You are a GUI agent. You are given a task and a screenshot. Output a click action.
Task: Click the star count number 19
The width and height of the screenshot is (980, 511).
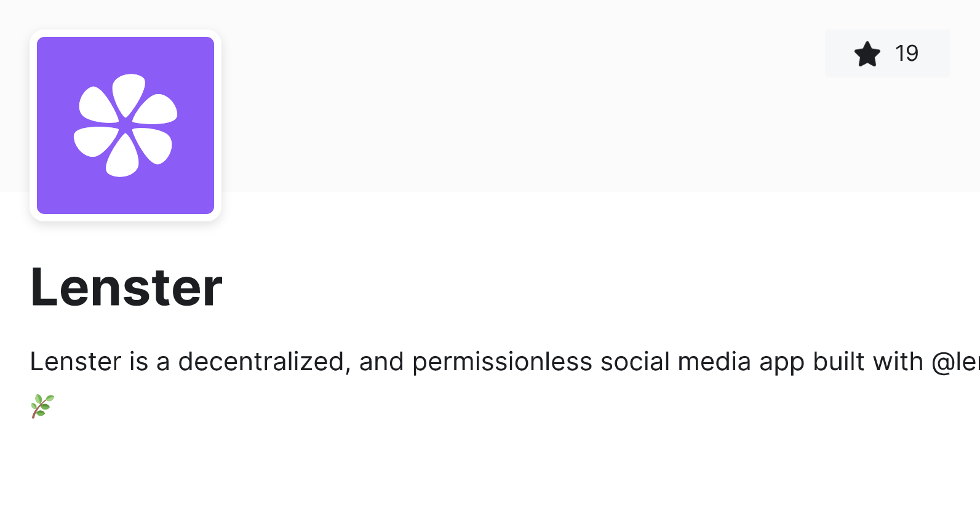point(907,53)
